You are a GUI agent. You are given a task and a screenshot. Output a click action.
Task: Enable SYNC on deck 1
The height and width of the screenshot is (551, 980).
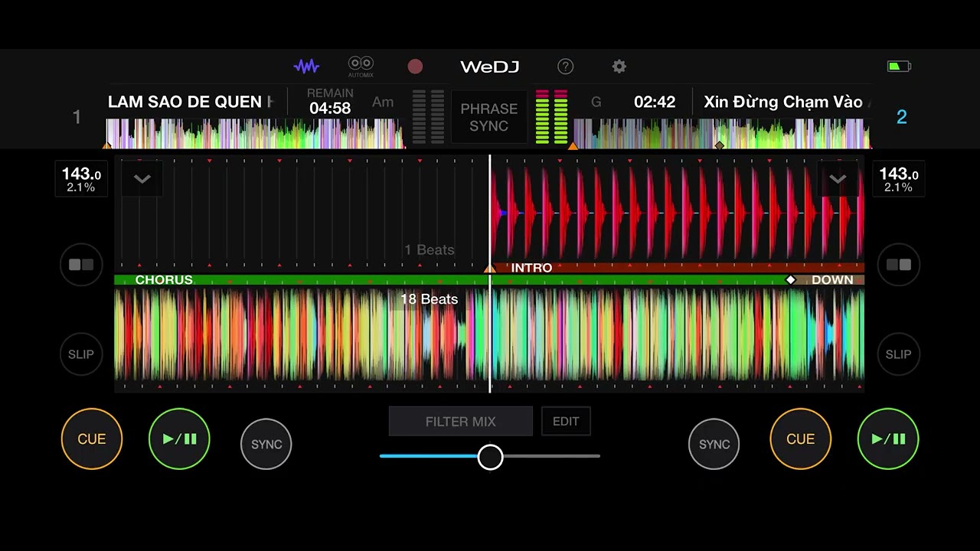click(266, 444)
